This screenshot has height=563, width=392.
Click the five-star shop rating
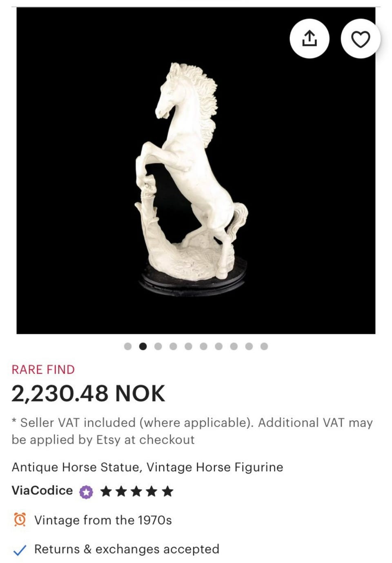pos(137,491)
